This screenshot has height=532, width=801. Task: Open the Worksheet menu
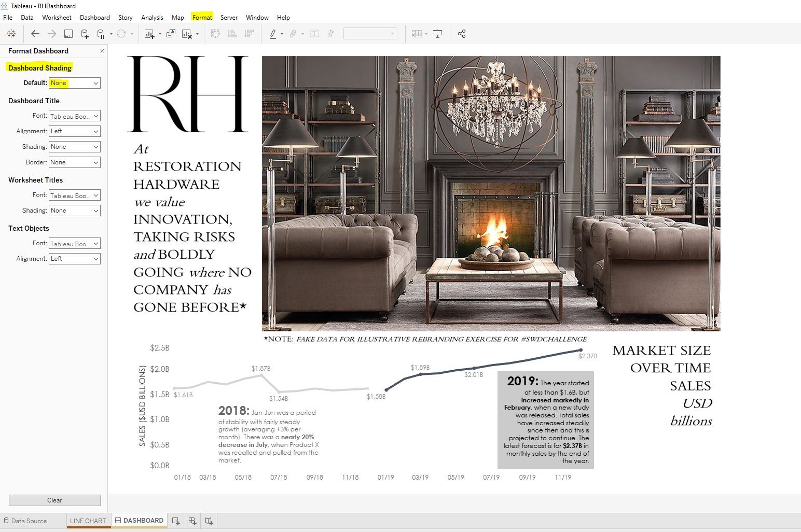57,18
